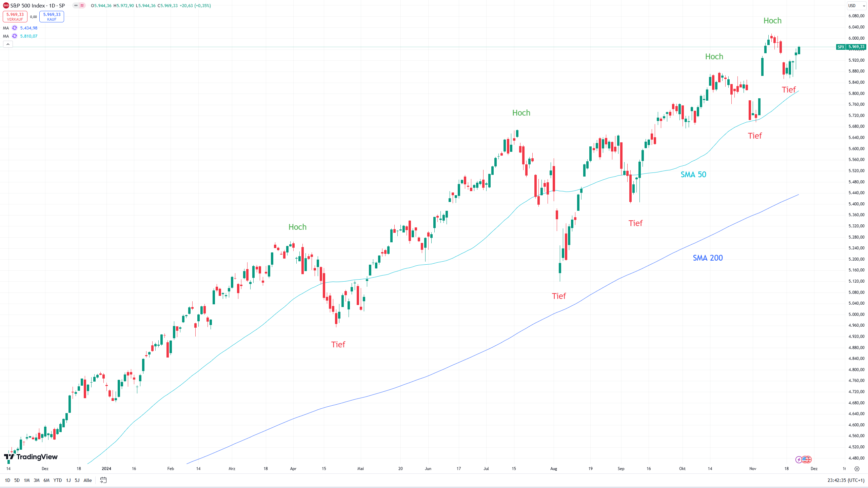
Task: Click the Hoch label above April high
Action: 297,227
